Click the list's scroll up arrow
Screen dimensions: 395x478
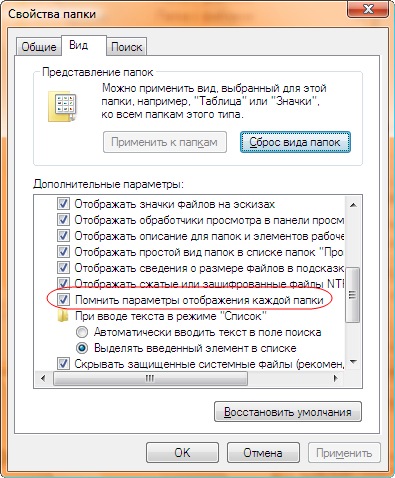353,205
